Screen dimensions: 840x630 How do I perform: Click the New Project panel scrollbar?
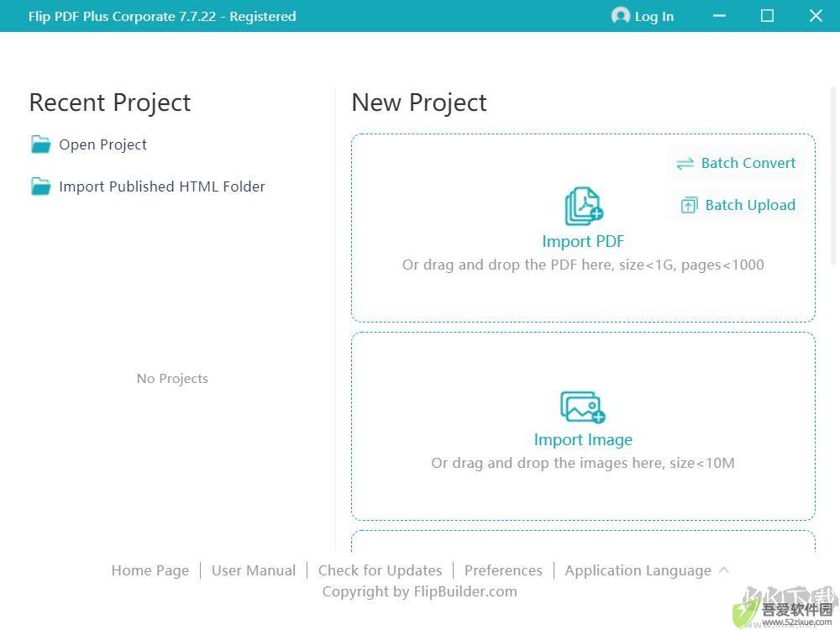pos(833,176)
